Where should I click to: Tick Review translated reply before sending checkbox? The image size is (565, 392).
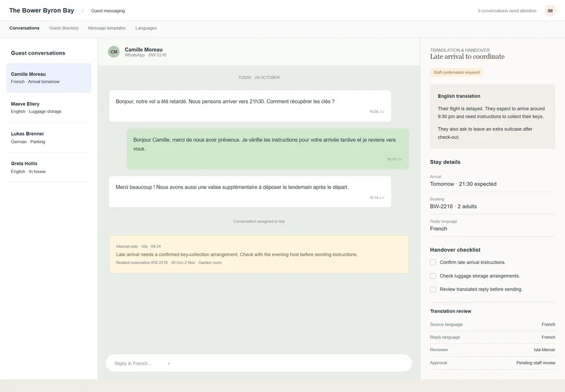433,289
